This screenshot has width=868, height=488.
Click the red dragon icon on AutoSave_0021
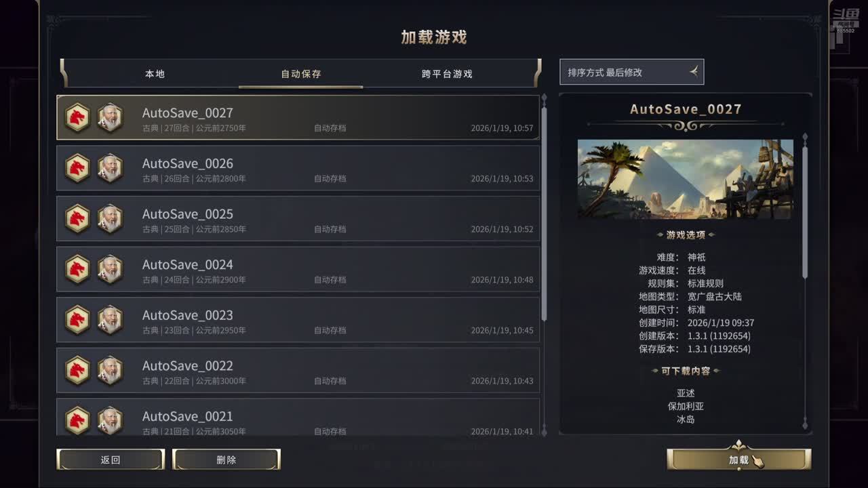(77, 420)
